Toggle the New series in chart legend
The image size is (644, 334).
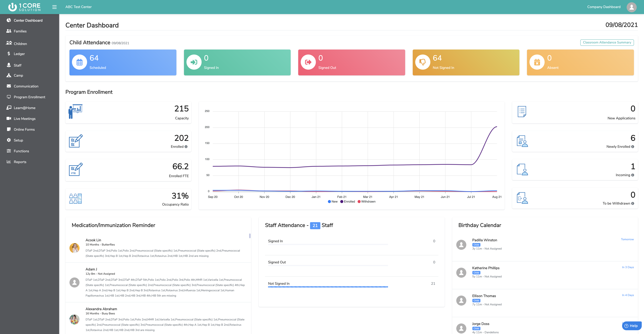tap(332, 201)
